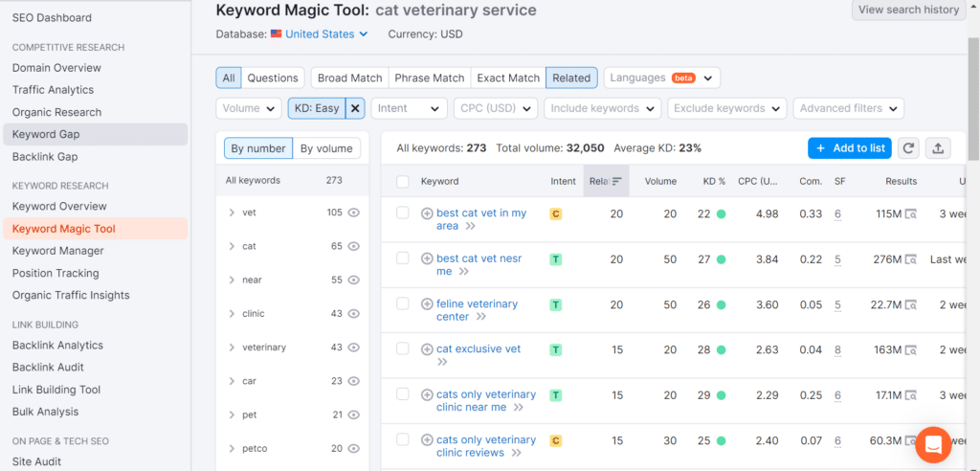Click the SF value 8 link

[x=837, y=349]
